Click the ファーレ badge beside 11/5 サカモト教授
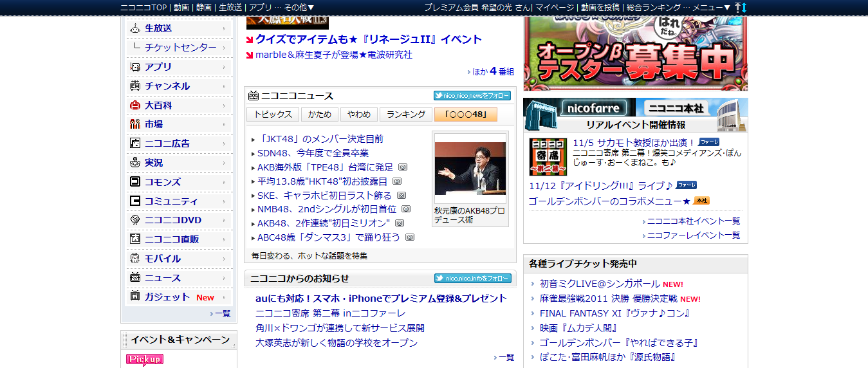Image resolution: width=868 pixels, height=368 pixels. 709,142
